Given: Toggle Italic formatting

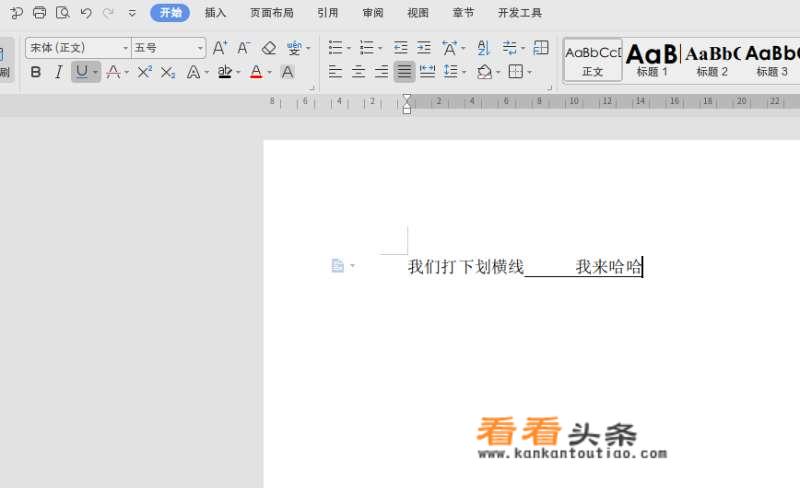Looking at the screenshot, I should 59,72.
